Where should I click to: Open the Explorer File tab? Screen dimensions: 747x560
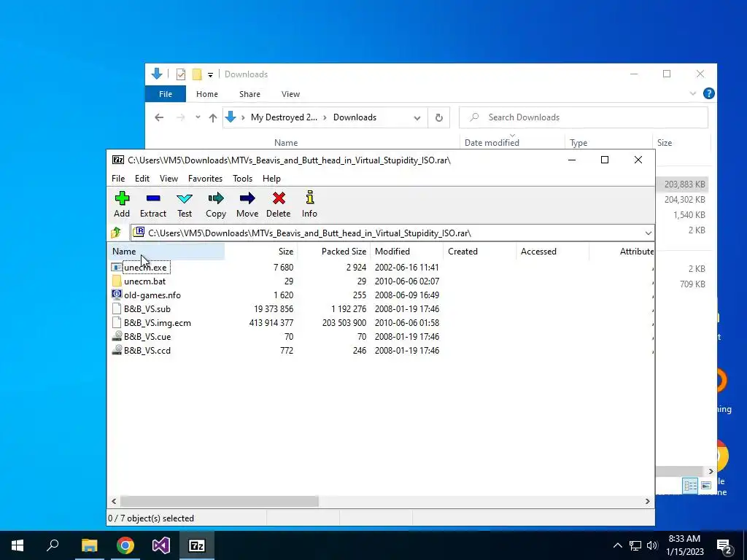pyautogui.click(x=166, y=94)
